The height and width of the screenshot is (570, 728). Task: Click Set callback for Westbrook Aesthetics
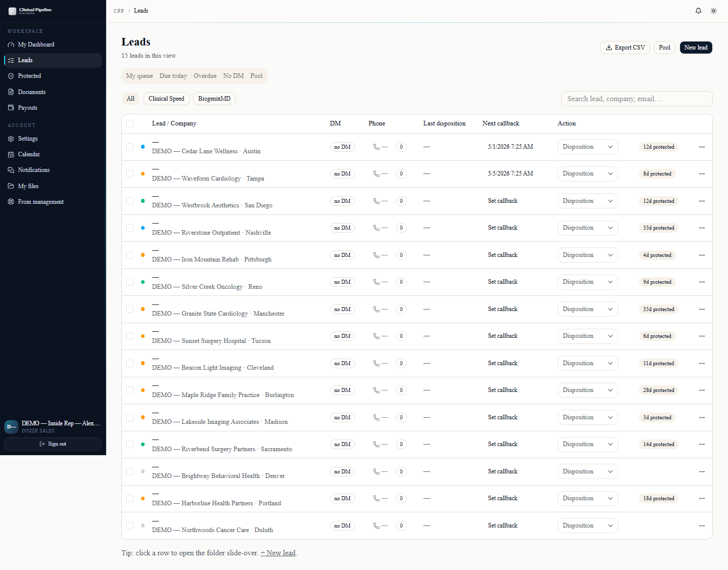[x=503, y=201]
